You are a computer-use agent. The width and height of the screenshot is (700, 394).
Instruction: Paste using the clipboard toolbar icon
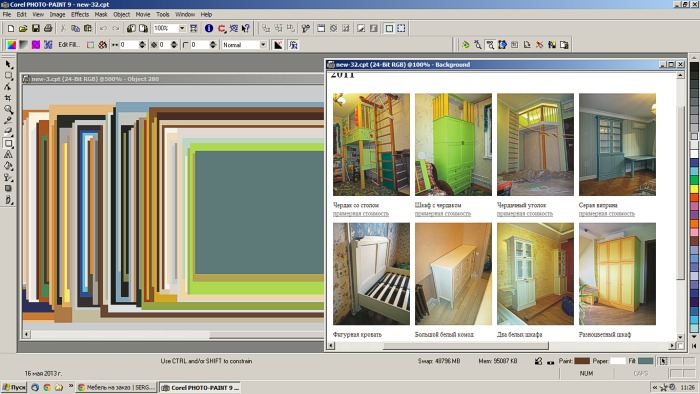pos(88,28)
